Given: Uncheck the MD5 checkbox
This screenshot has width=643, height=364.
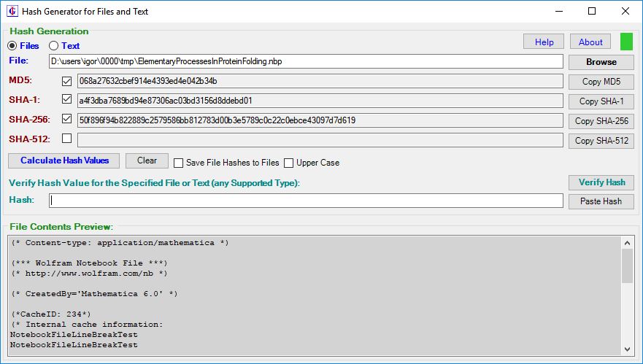Looking at the screenshot, I should point(67,81).
